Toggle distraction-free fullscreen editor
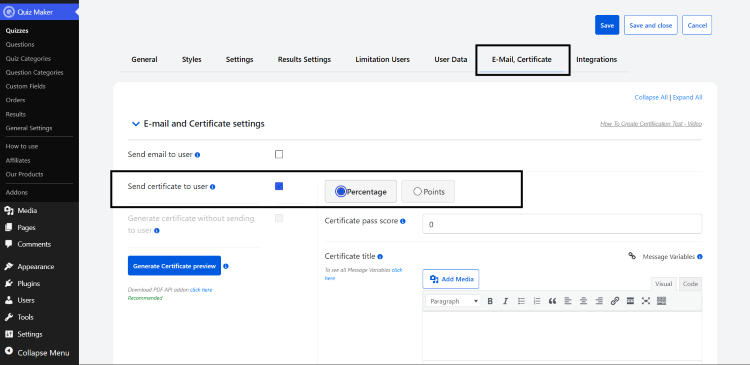 click(646, 301)
